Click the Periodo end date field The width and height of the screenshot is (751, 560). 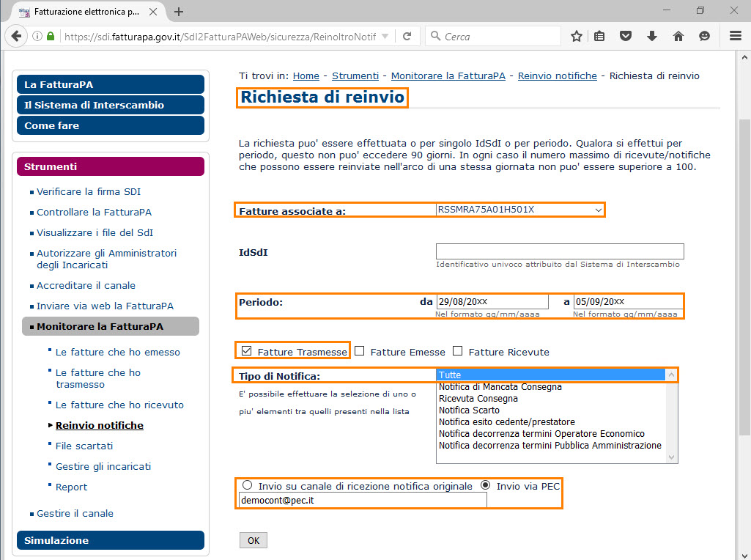click(629, 302)
